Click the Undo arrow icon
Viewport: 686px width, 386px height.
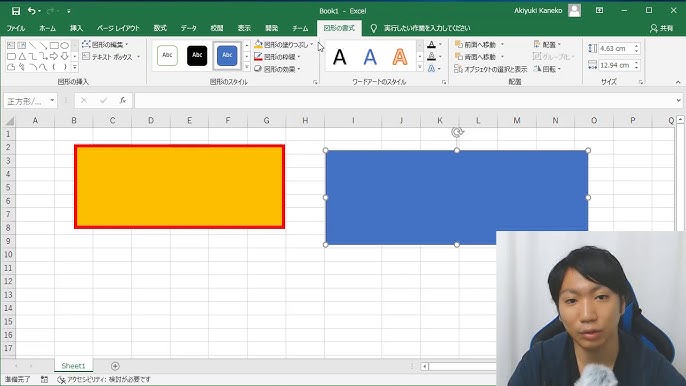pyautogui.click(x=32, y=11)
